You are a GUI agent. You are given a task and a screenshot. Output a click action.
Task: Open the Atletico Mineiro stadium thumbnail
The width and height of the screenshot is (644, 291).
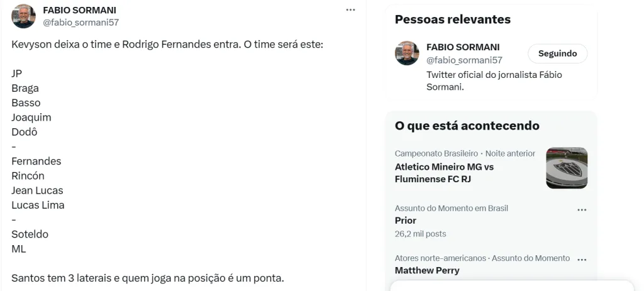click(567, 168)
